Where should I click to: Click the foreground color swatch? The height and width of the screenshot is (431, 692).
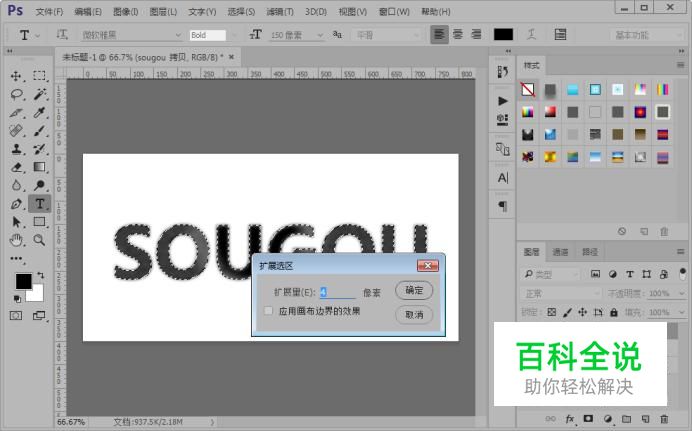23,281
